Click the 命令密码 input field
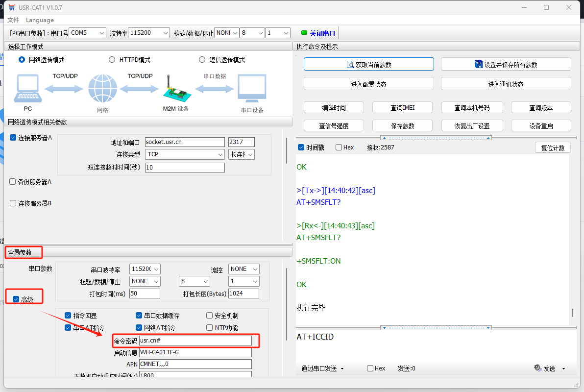584x392 pixels. (x=195, y=341)
